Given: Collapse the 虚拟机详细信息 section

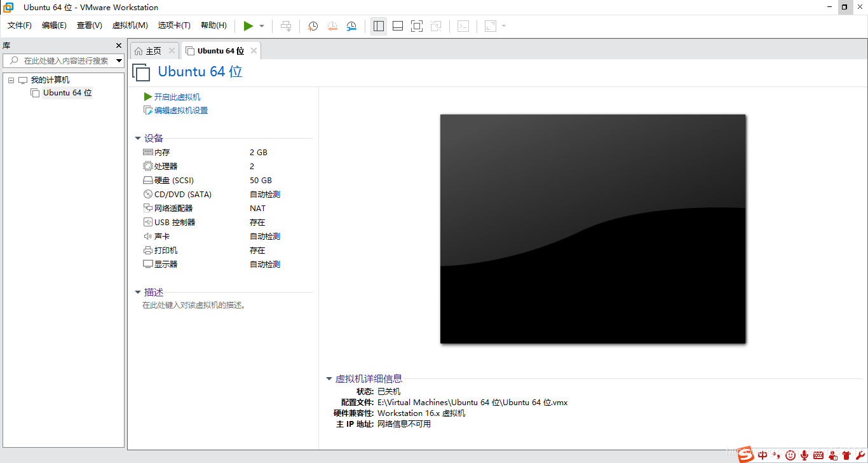Looking at the screenshot, I should pyautogui.click(x=329, y=379).
